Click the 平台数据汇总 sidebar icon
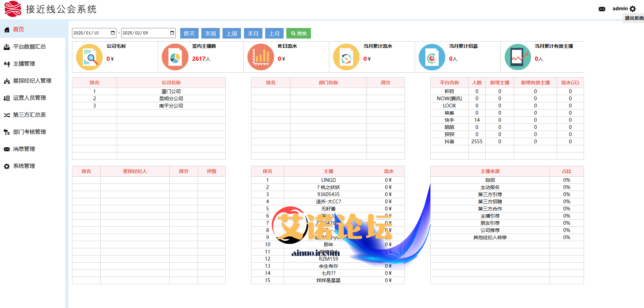Image resolution: width=644 pixels, height=308 pixels. pyautogui.click(x=7, y=47)
